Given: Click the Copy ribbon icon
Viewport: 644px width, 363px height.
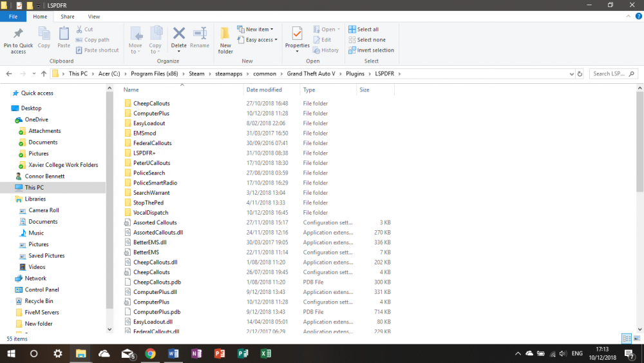Looking at the screenshot, I should click(44, 34).
